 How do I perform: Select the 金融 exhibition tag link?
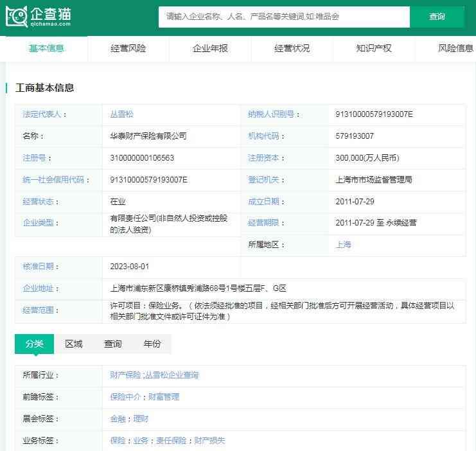(118, 419)
